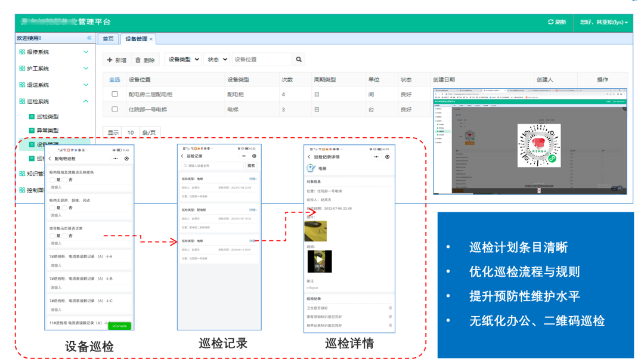Image resolution: width=644 pixels, height=362 pixels.
Task: Select 否 for 信号指示灯是否正常
Action: point(64,236)
